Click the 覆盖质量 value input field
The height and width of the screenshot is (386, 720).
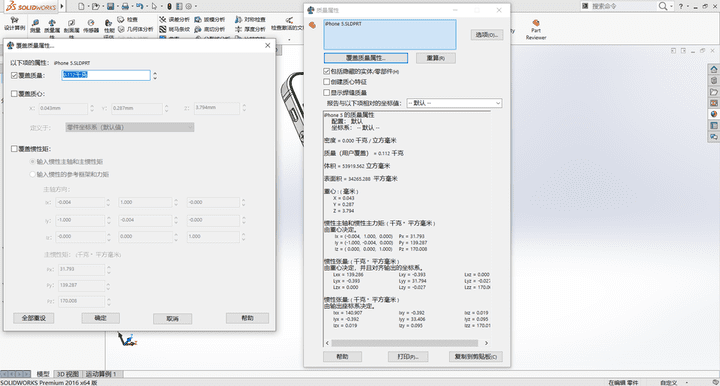coord(106,75)
